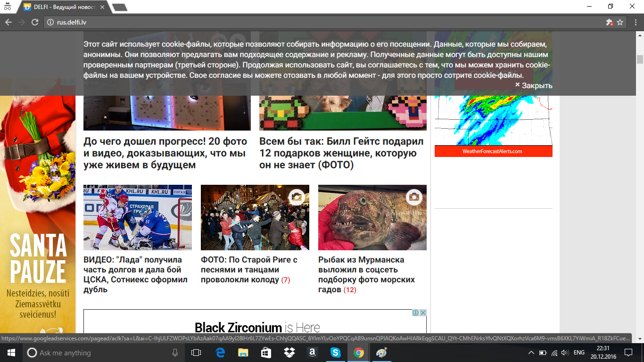Open Skype from the Windows taskbar
The width and height of the screenshot is (644, 362).
tap(335, 353)
